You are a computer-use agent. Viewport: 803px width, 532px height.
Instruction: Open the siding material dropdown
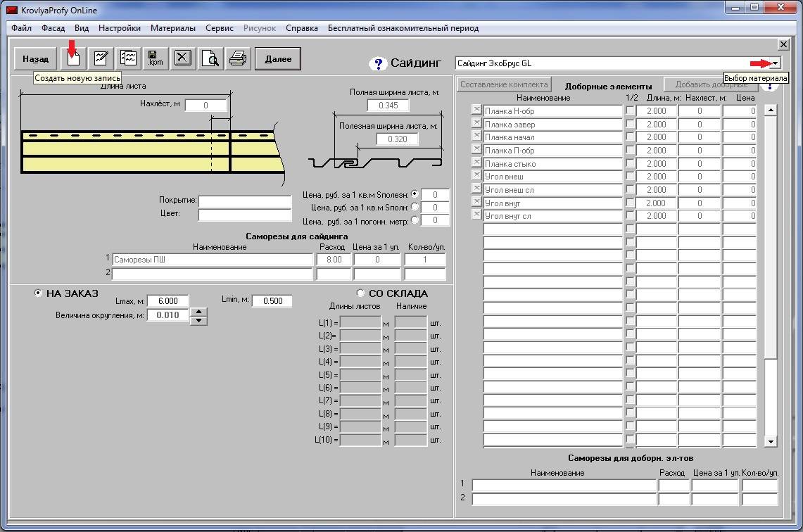click(x=775, y=63)
